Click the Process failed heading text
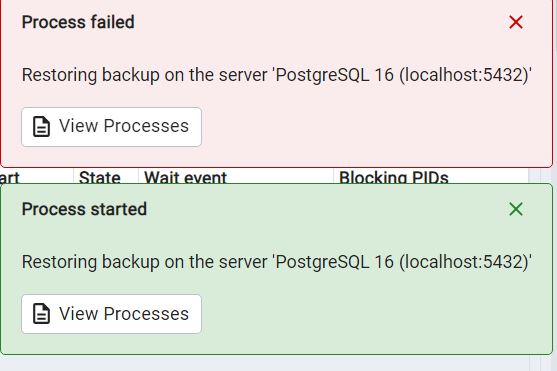557x371 pixels. (x=78, y=22)
